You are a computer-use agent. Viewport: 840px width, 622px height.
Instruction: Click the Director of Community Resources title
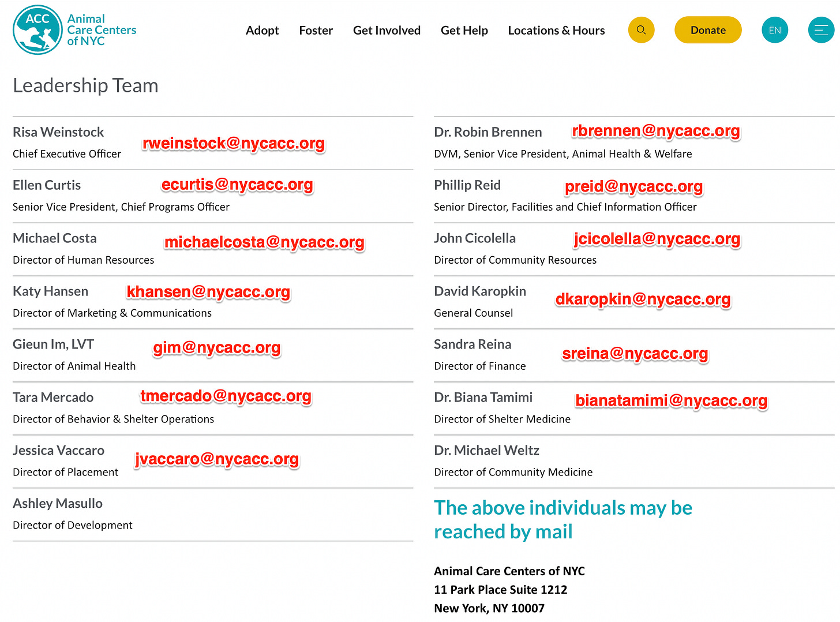point(515,260)
